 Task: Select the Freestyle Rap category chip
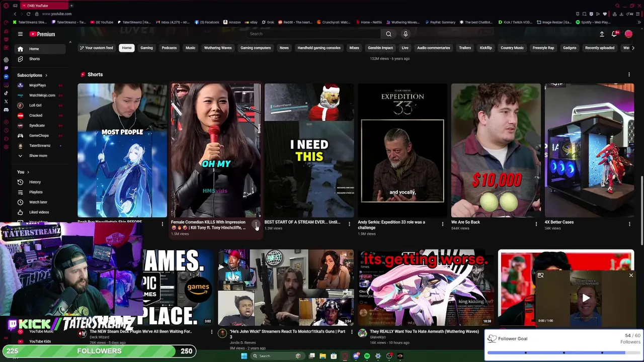pos(543,48)
